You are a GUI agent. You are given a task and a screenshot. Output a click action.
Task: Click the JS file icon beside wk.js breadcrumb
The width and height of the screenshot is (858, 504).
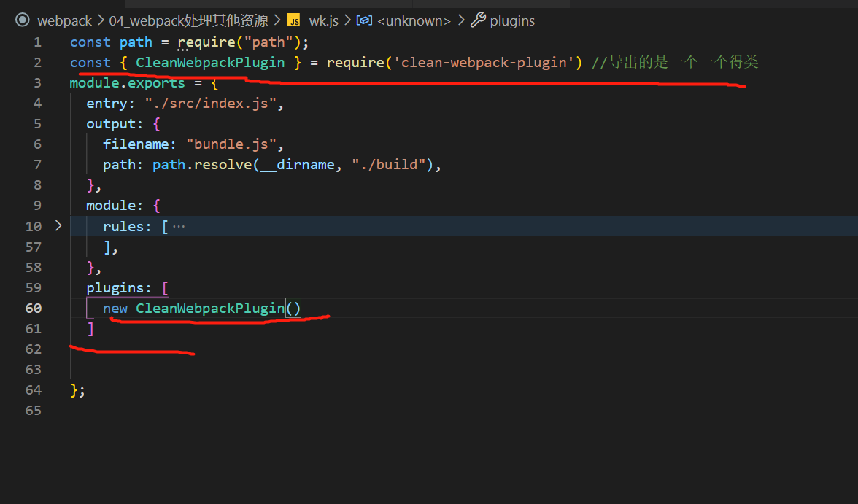[294, 20]
